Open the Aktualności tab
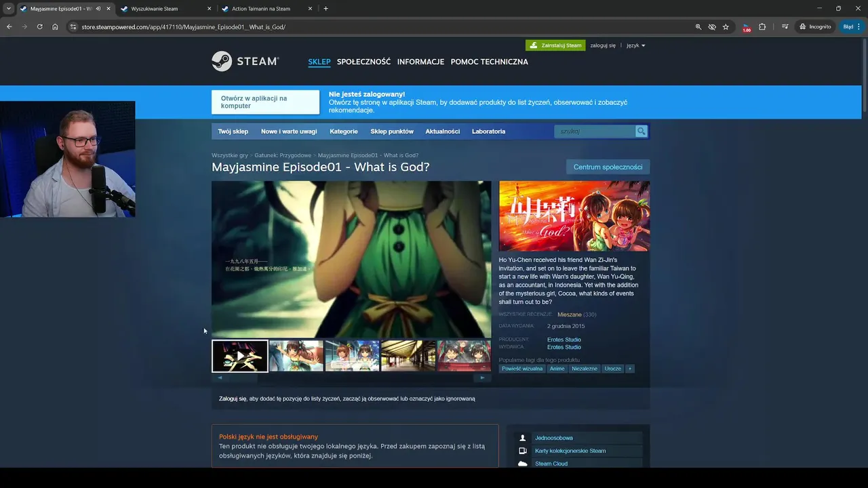868x488 pixels. (x=443, y=131)
